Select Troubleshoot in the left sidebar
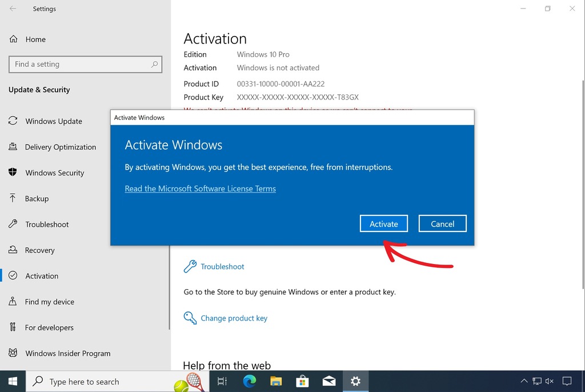 pyautogui.click(x=47, y=224)
